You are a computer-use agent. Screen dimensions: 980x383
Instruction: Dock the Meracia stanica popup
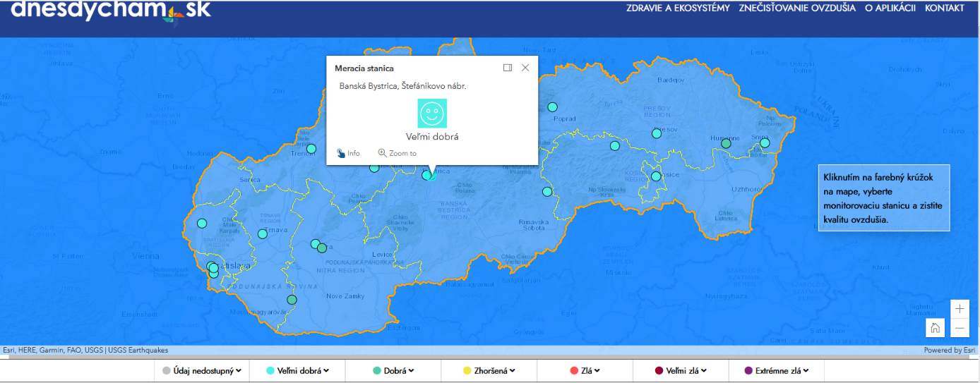[x=507, y=68]
